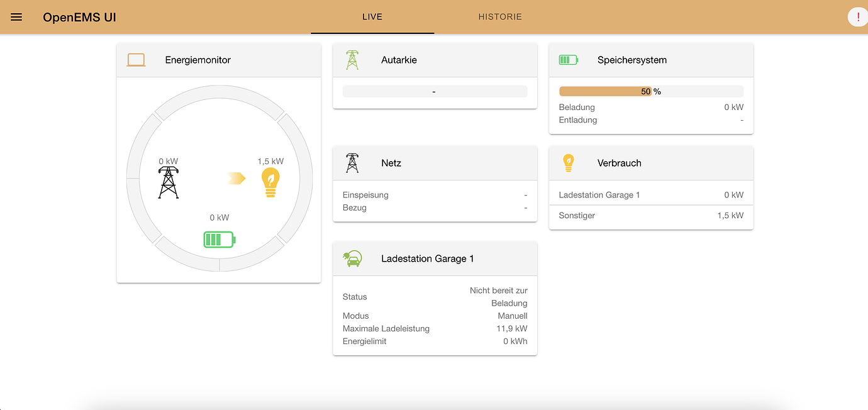Image resolution: width=868 pixels, height=410 pixels.
Task: Click the electric car icon beside Ladestation
Action: pyautogui.click(x=352, y=258)
